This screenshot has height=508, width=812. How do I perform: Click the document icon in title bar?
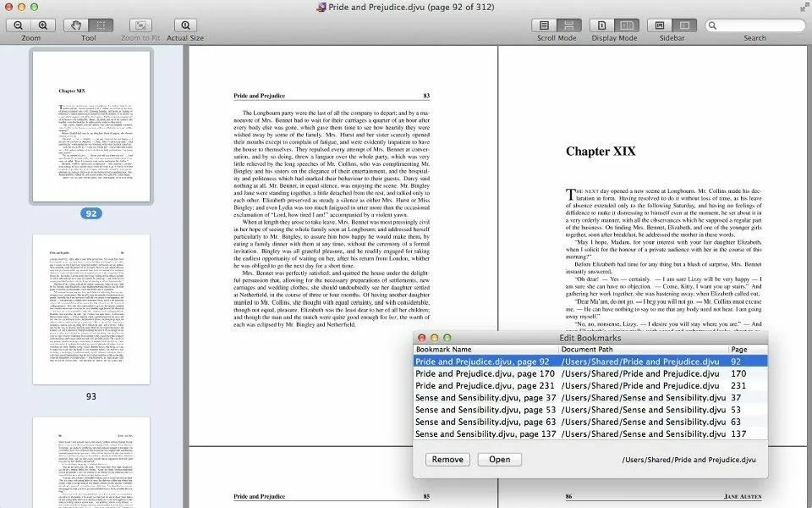pos(321,8)
